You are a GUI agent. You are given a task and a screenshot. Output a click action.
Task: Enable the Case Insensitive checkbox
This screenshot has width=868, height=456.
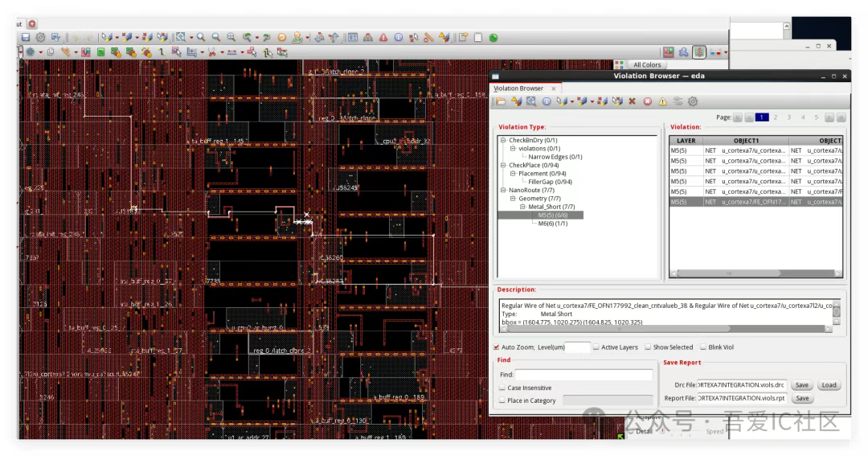pos(502,388)
